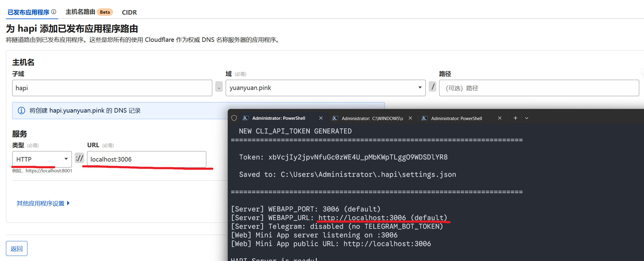Open a new terminal tab with plus
The width and height of the screenshot is (644, 261).
pos(515,118)
